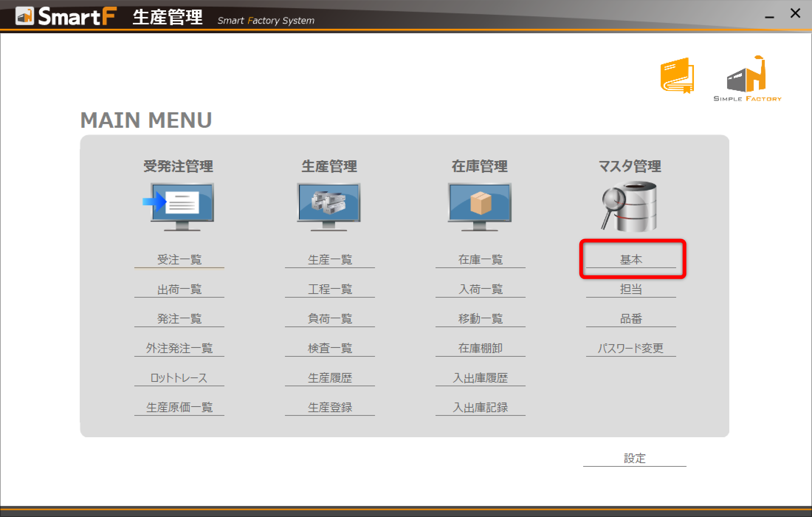This screenshot has height=517, width=812.
Task: Click the Simple Factory logo icon
Action: [747, 78]
